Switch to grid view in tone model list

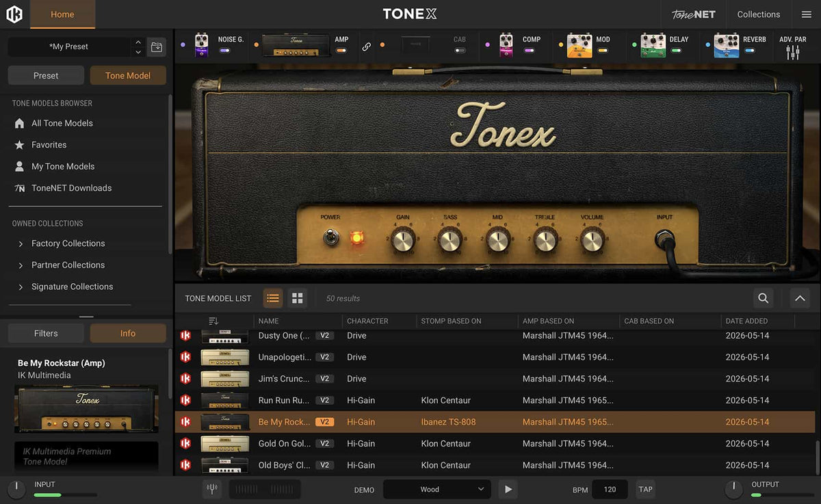click(297, 298)
